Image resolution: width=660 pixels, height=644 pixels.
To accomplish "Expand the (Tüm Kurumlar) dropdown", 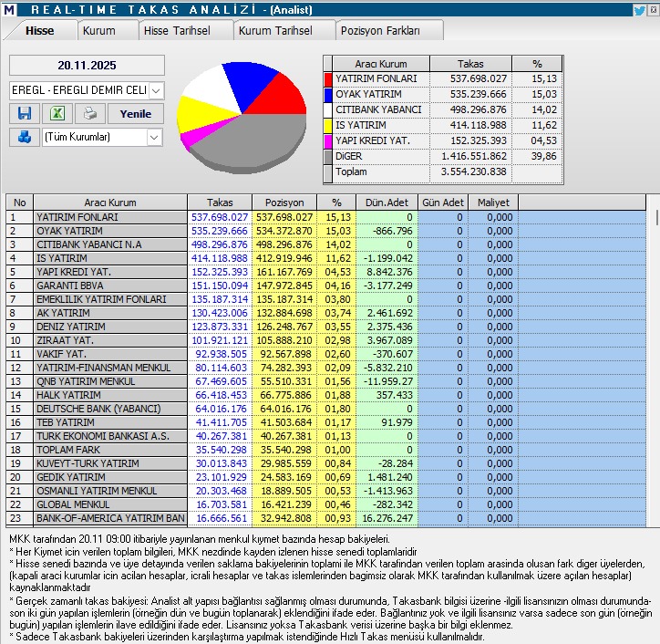I will (x=154, y=137).
